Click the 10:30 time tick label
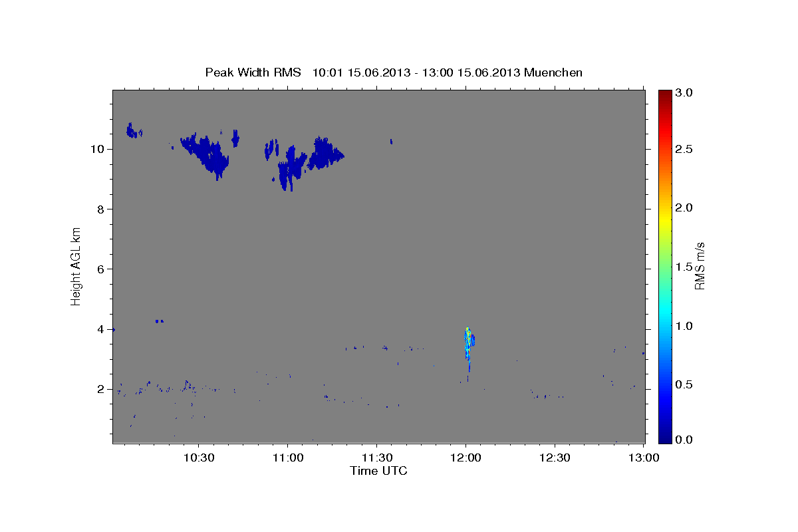This screenshot has height=532, width=798. click(x=198, y=458)
